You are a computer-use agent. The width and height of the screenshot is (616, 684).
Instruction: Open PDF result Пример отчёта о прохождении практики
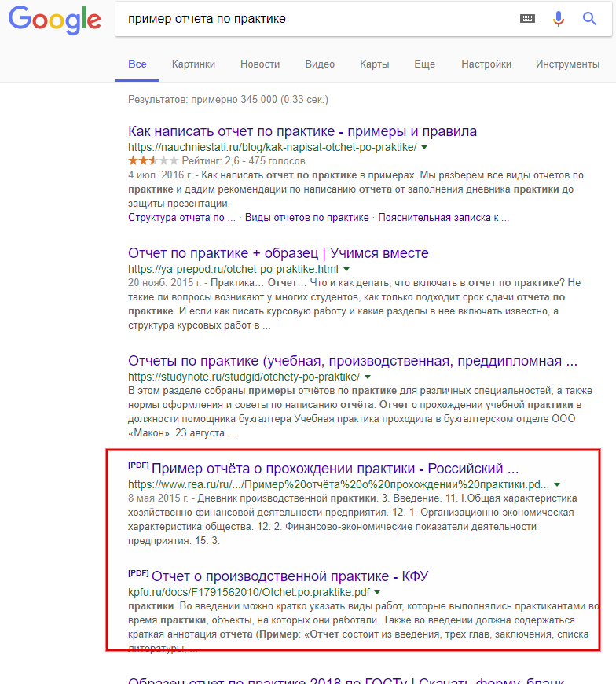335,469
